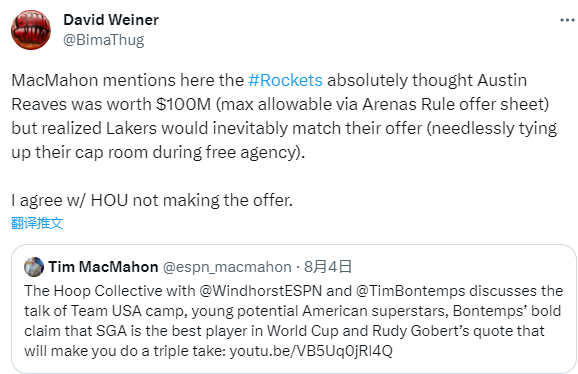Follow the #Rockets hashtag

pos(286,80)
